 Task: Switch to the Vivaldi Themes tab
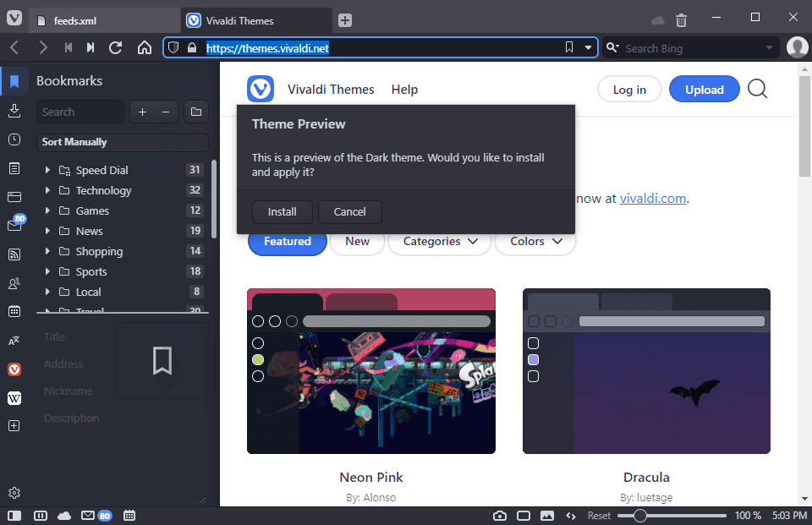256,20
